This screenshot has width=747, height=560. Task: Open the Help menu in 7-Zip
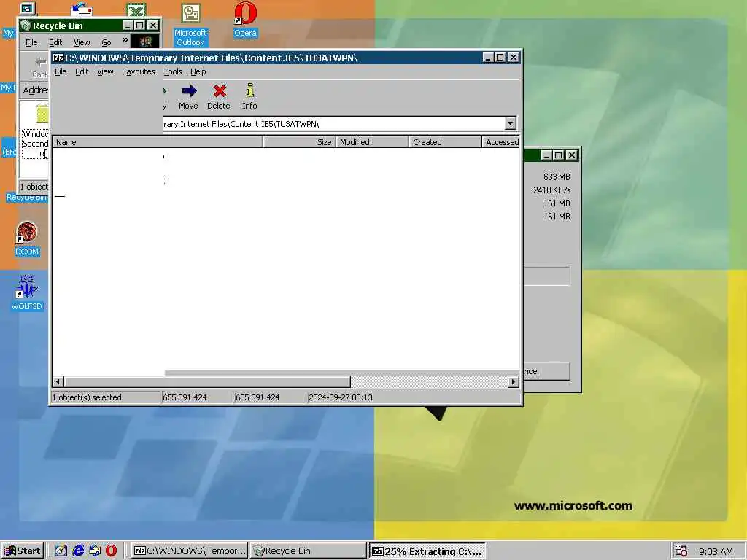198,72
